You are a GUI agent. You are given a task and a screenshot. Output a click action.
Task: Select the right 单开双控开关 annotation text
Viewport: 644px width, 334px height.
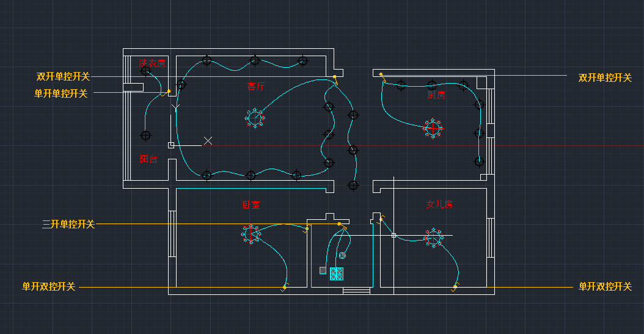pyautogui.click(x=605, y=286)
